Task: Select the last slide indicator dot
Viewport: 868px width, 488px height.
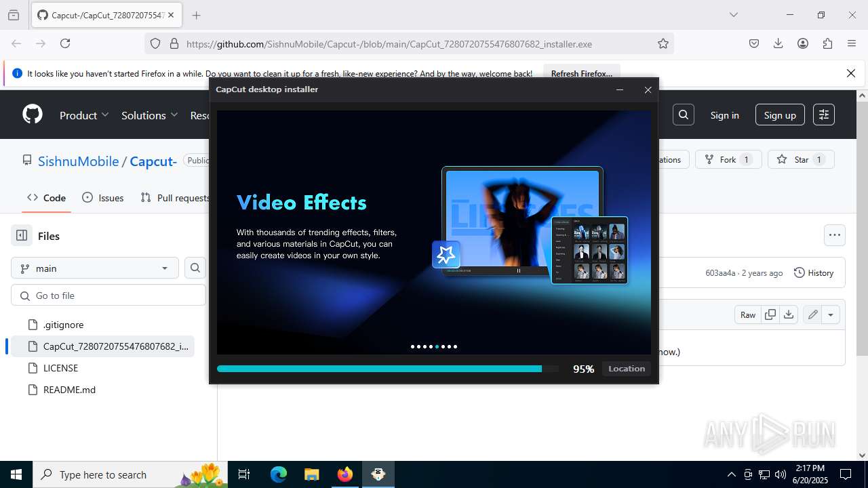Action: 455,346
